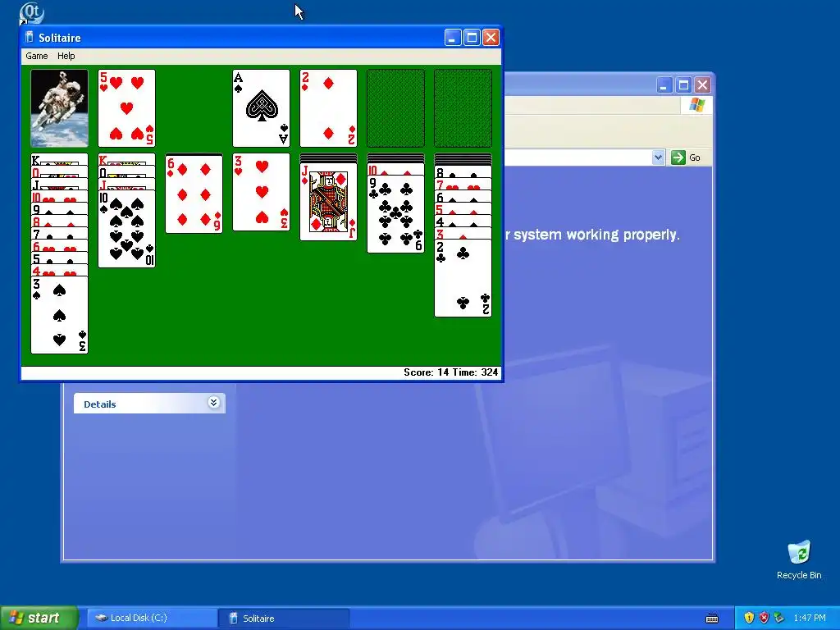Select the 2 of clubs card
Image resolution: width=840 pixels, height=630 pixels.
(x=463, y=278)
